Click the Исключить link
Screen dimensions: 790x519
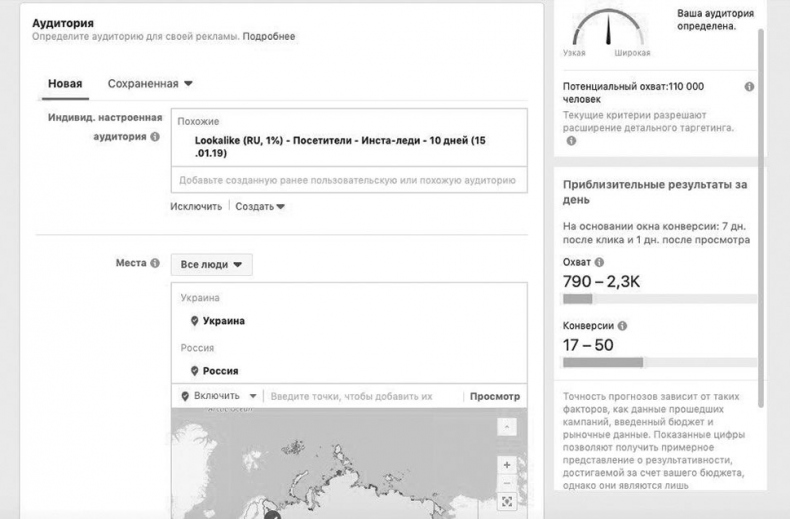pyautogui.click(x=196, y=207)
